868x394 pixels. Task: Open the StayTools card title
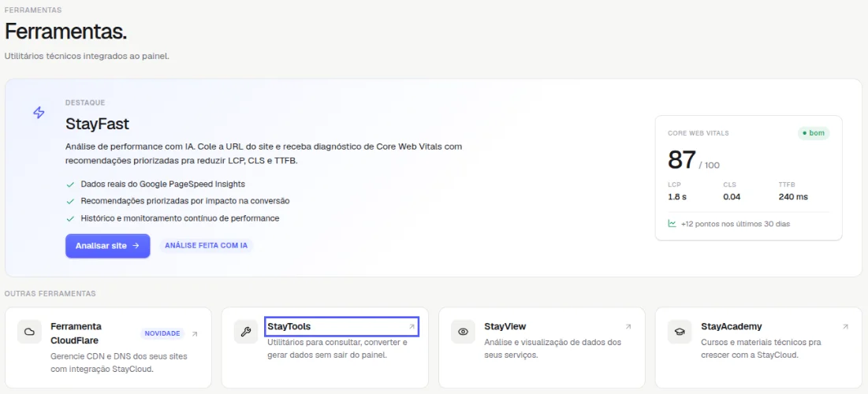point(289,326)
